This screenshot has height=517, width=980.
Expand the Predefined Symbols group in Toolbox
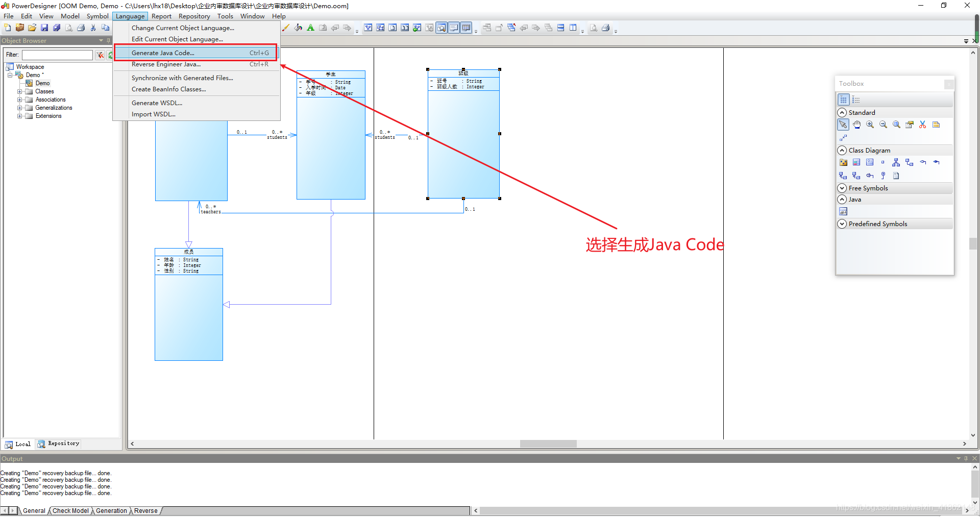(842, 224)
